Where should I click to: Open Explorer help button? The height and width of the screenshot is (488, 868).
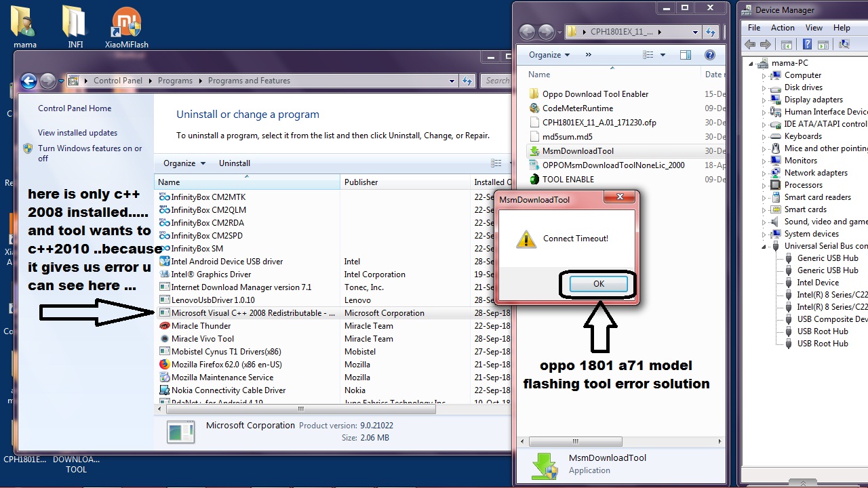pyautogui.click(x=709, y=55)
